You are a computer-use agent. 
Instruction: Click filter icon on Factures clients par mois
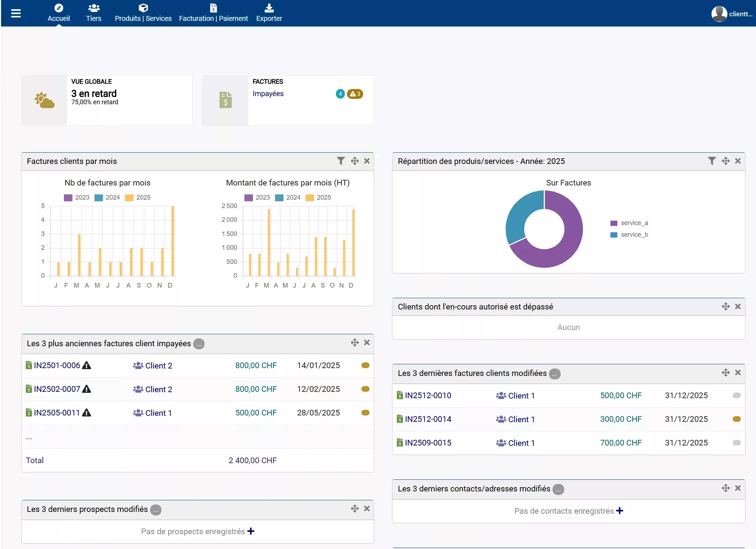341,161
